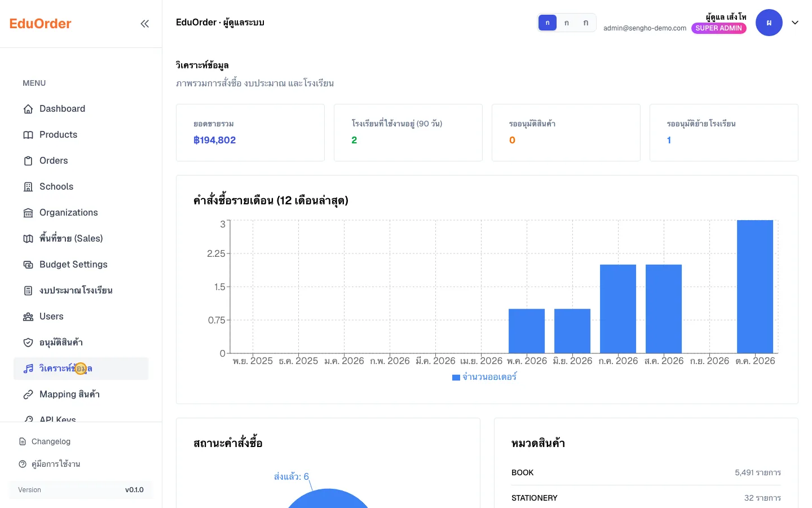Click the โรงเรียนที่ใช้งานอยู่ (90 วัน) card

coord(408,133)
